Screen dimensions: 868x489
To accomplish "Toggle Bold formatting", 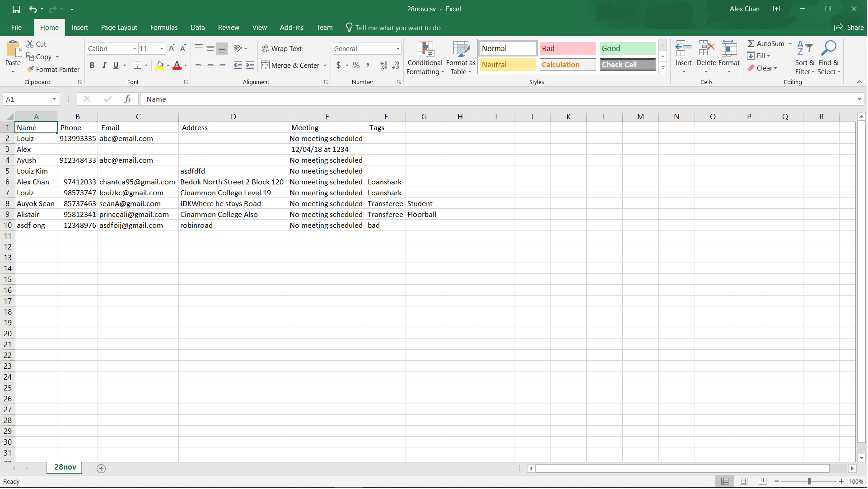I will point(92,65).
